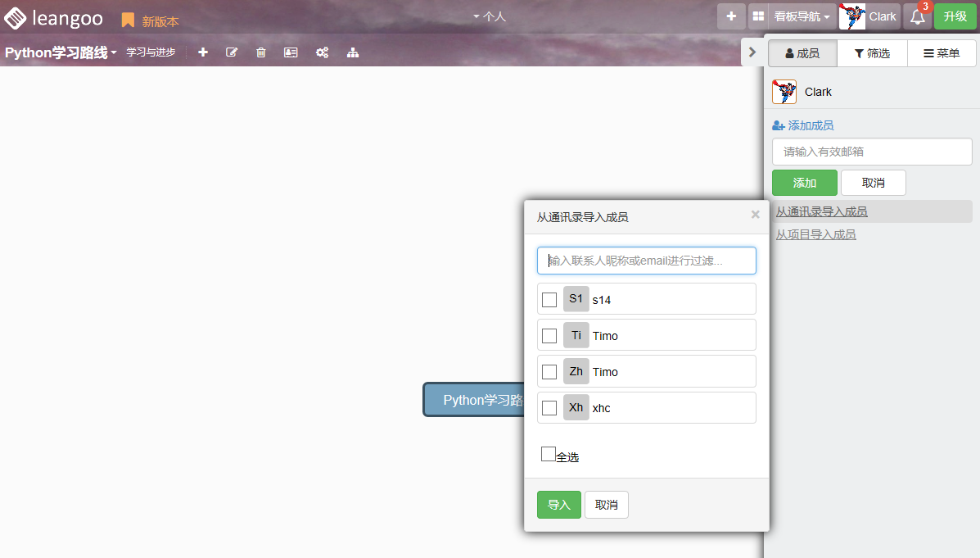Open the notifications bell icon
This screenshot has height=558, width=980.
click(x=918, y=16)
